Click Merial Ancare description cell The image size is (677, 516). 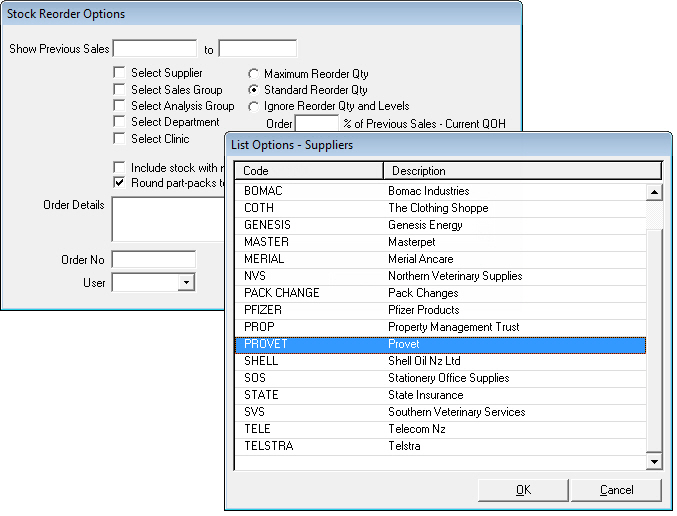click(x=421, y=259)
